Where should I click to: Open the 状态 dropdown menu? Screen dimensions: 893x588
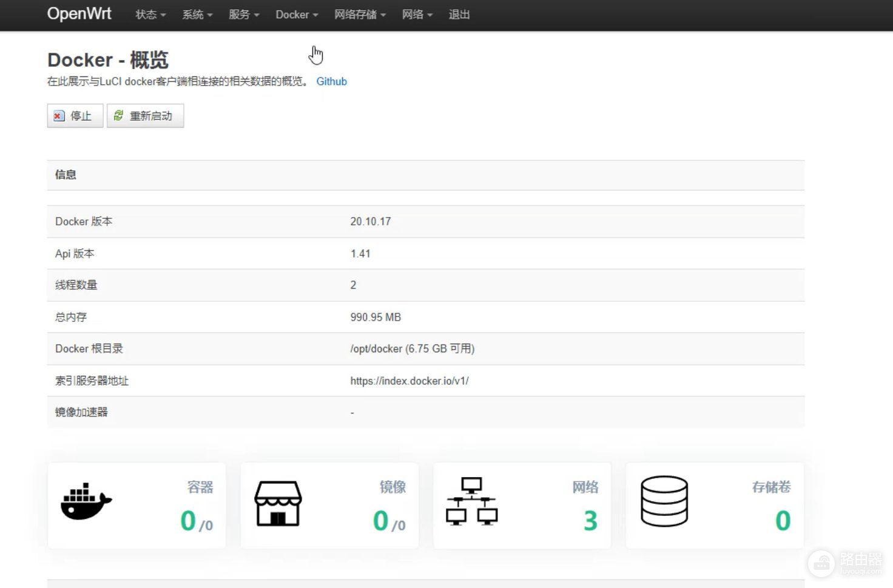click(x=150, y=15)
